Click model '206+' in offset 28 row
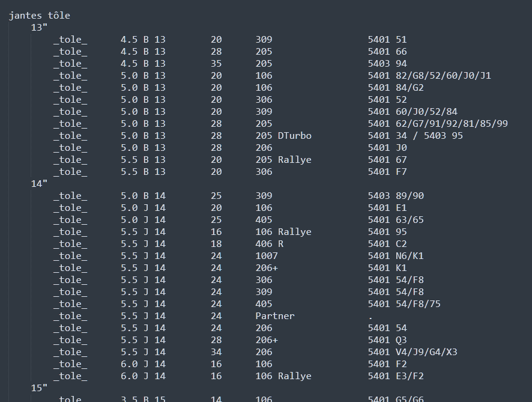 coord(267,340)
